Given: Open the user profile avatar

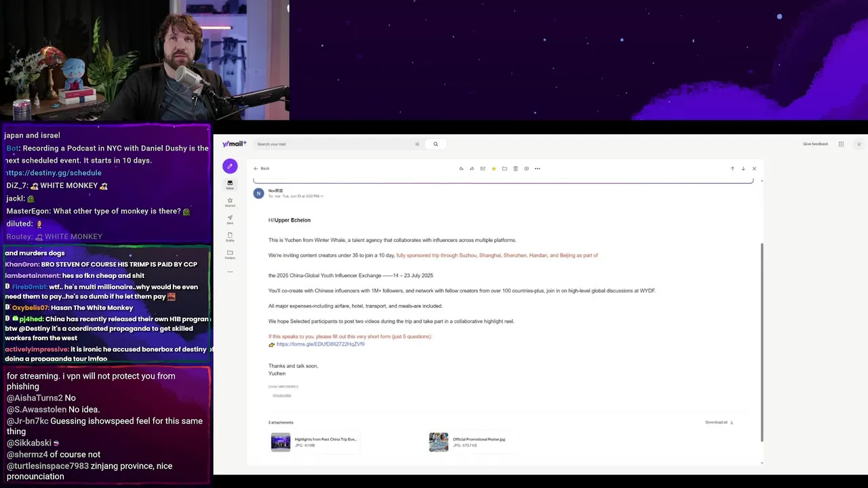Looking at the screenshot, I should [859, 144].
